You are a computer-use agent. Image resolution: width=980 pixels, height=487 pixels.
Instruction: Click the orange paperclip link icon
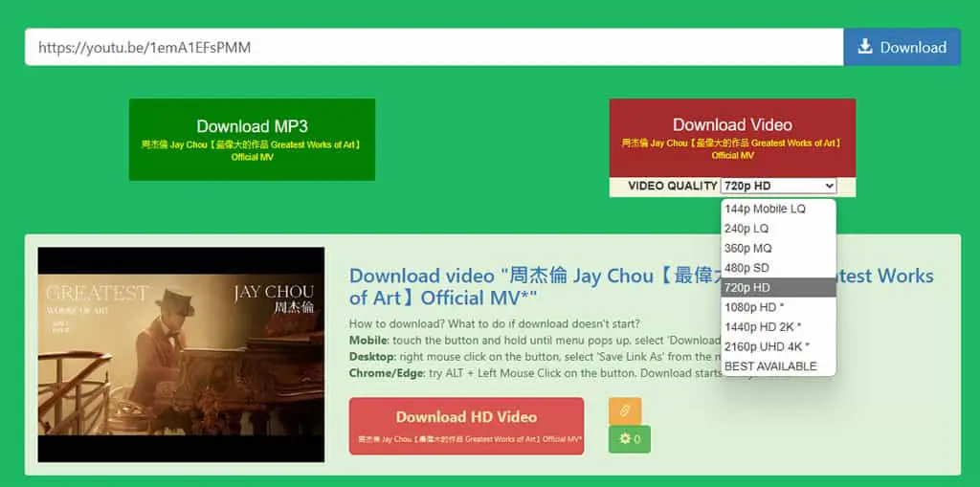pyautogui.click(x=624, y=410)
